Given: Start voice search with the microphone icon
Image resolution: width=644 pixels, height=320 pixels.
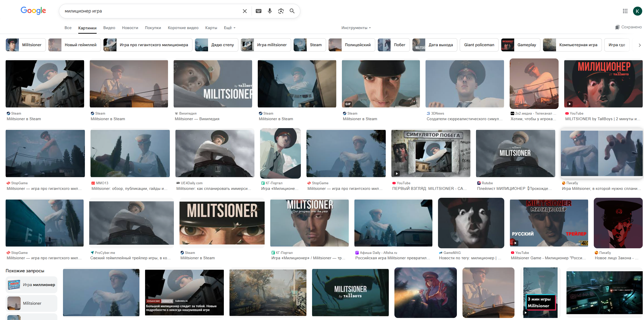Looking at the screenshot, I should (270, 11).
